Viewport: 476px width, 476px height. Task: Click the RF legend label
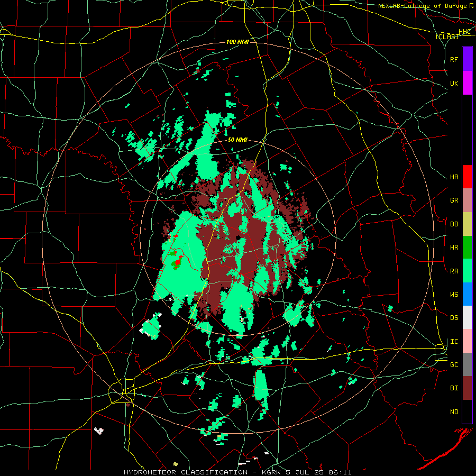click(x=454, y=59)
